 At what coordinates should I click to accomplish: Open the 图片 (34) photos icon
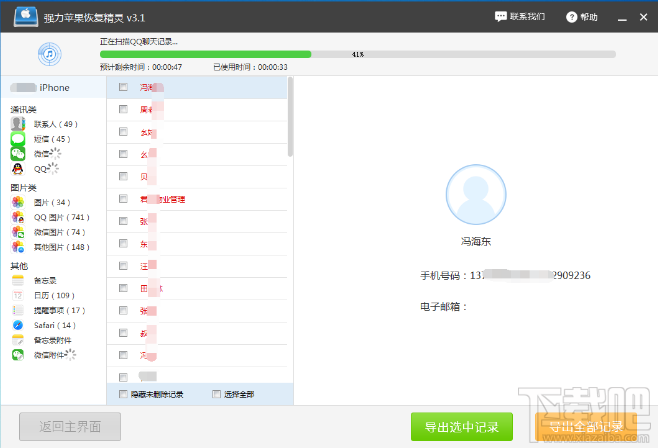(x=18, y=202)
